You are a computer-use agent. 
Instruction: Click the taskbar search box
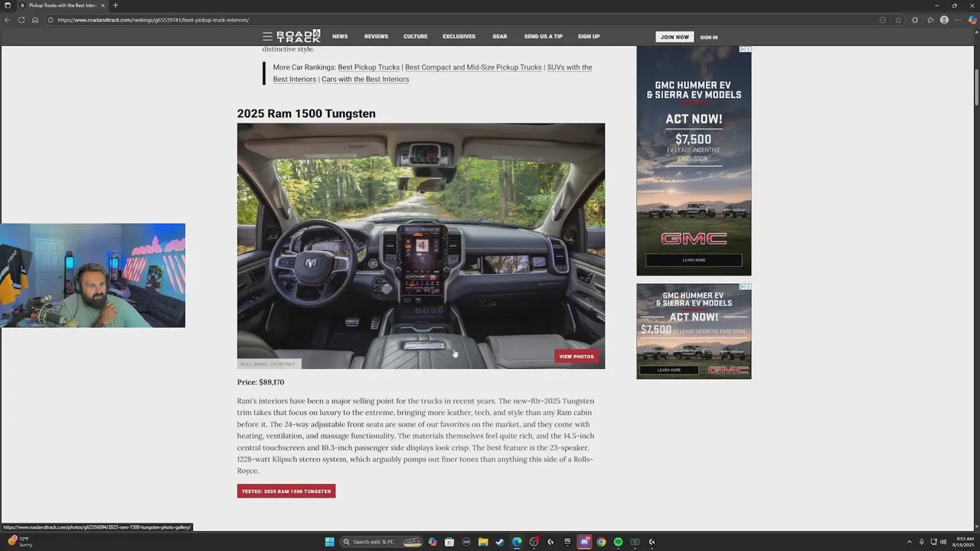coord(381,542)
